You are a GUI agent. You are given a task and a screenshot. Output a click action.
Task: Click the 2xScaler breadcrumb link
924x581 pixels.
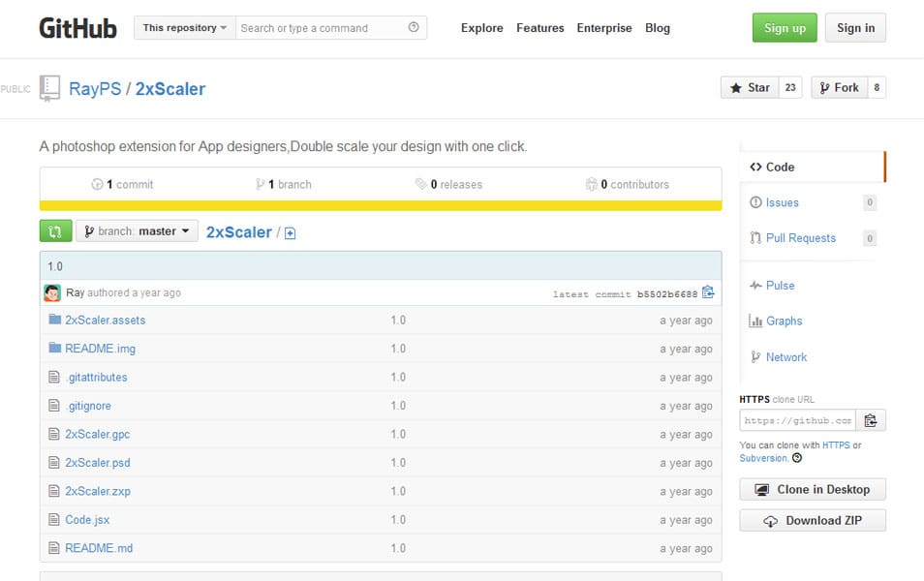(238, 232)
